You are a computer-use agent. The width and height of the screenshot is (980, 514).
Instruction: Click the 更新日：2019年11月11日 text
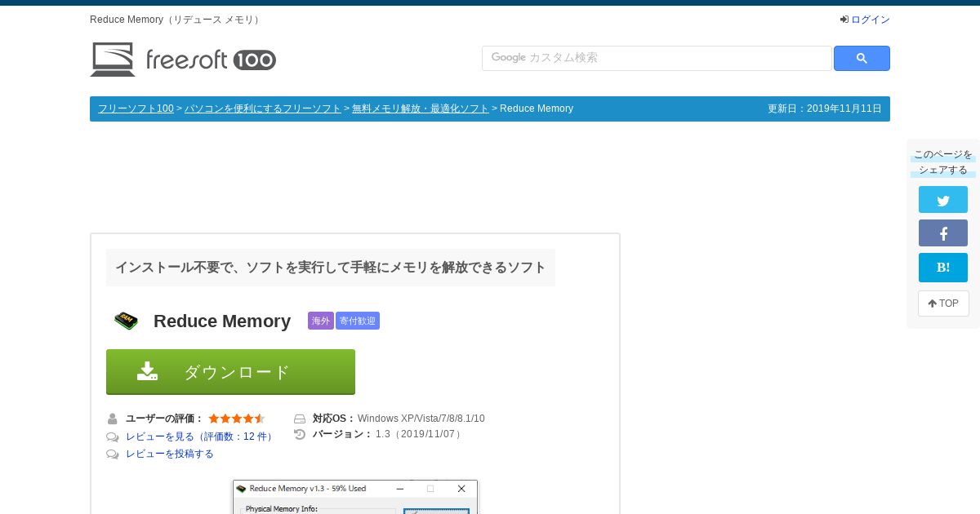pos(825,109)
